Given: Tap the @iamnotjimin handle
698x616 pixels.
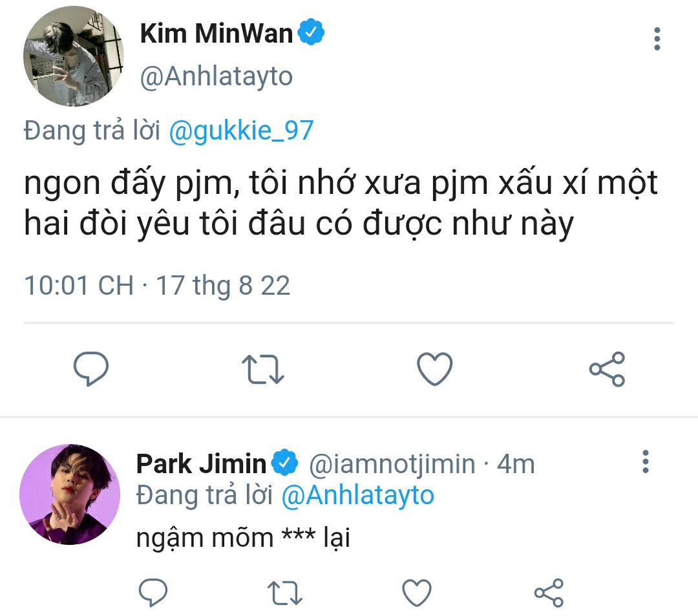Looking at the screenshot, I should click(x=392, y=463).
